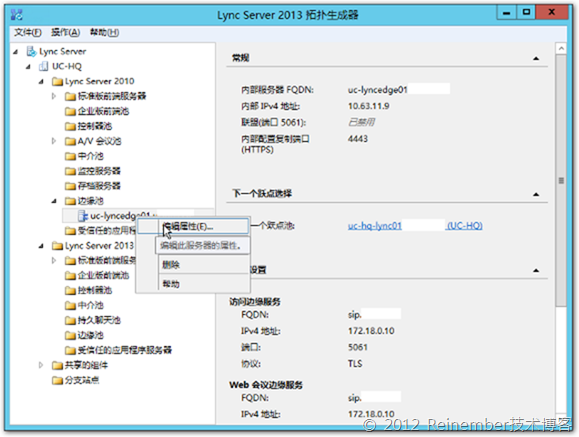Screen dimensions: 579x437
Task: Expand the 共享的组件 node
Action: (x=41, y=365)
